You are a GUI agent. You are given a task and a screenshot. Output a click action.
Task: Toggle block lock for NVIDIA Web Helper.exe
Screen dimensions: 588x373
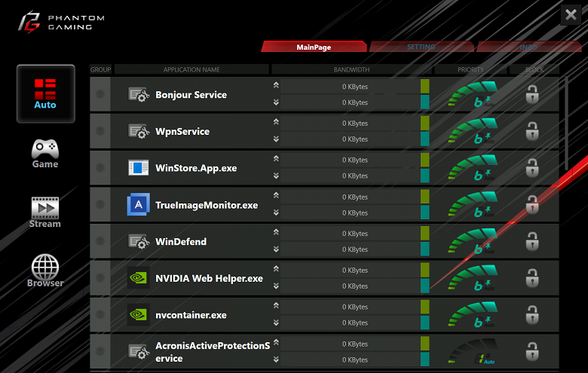click(x=532, y=278)
